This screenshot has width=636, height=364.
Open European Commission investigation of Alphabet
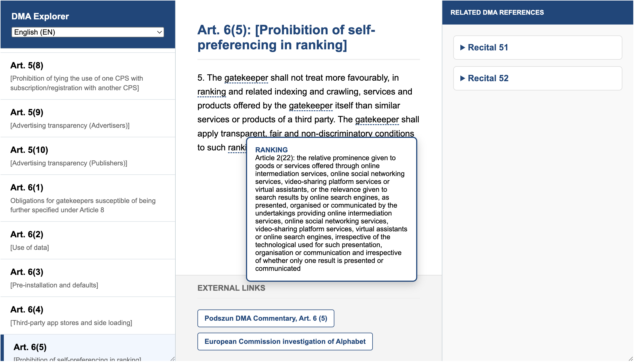tap(285, 341)
